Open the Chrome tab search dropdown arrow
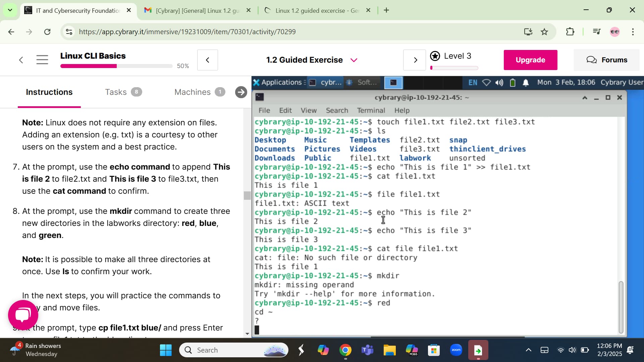 click(x=10, y=10)
